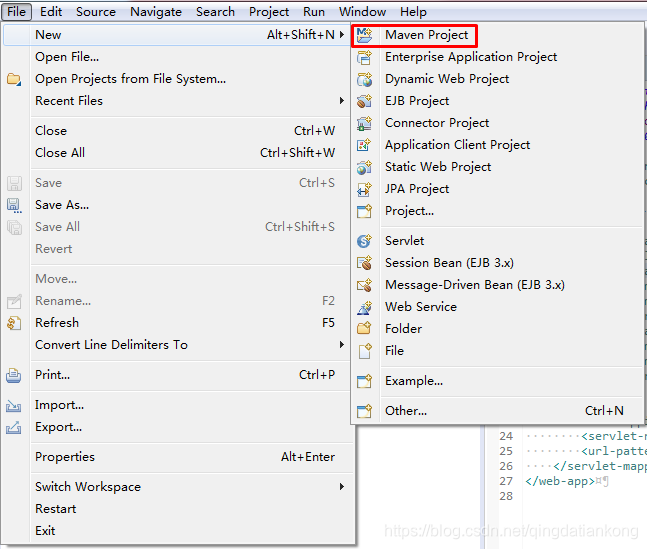Choose Close in the File menu

tap(177, 131)
